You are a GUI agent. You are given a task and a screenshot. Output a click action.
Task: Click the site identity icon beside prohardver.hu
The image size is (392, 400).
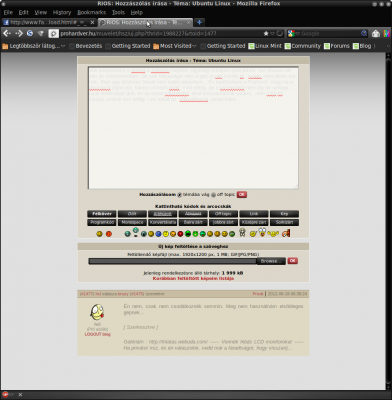(53, 33)
